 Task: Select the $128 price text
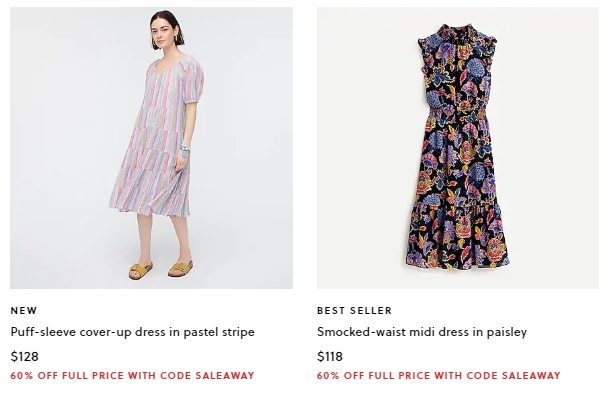pyautogui.click(x=25, y=356)
